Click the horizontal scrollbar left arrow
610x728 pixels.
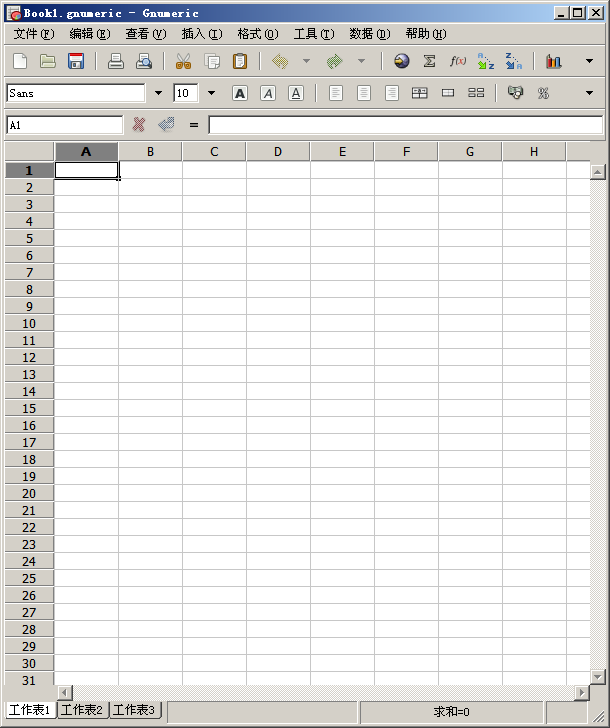pos(65,693)
